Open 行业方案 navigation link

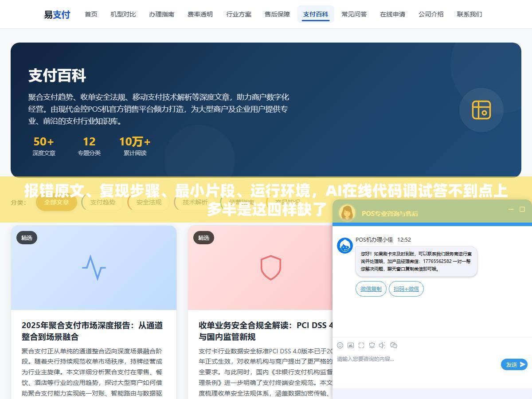239,14
